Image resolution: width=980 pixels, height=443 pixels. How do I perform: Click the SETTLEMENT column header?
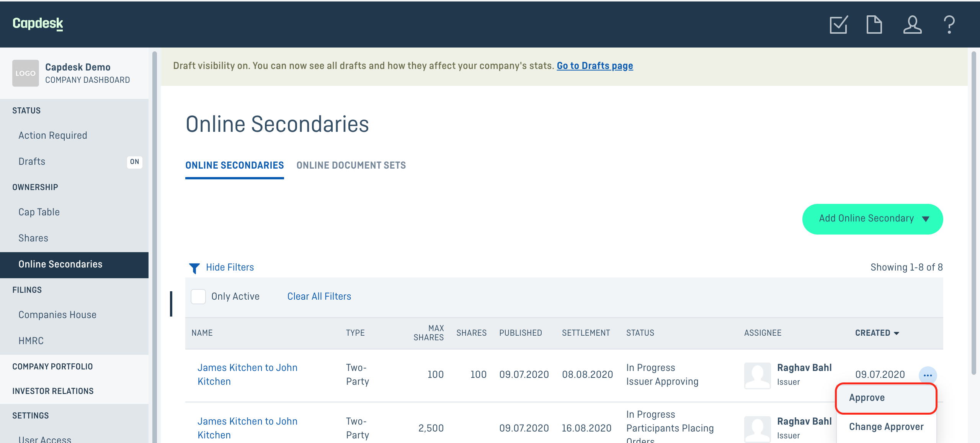[586, 333]
